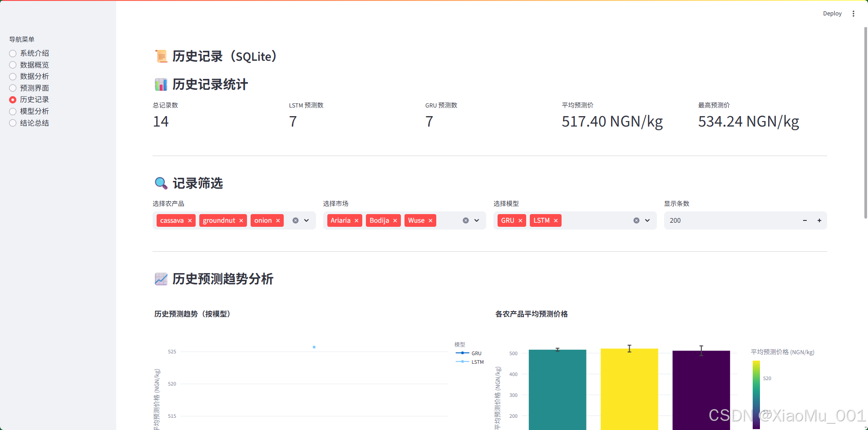This screenshot has width=868, height=430.
Task: Remove the Ariaria market tag
Action: coord(356,220)
